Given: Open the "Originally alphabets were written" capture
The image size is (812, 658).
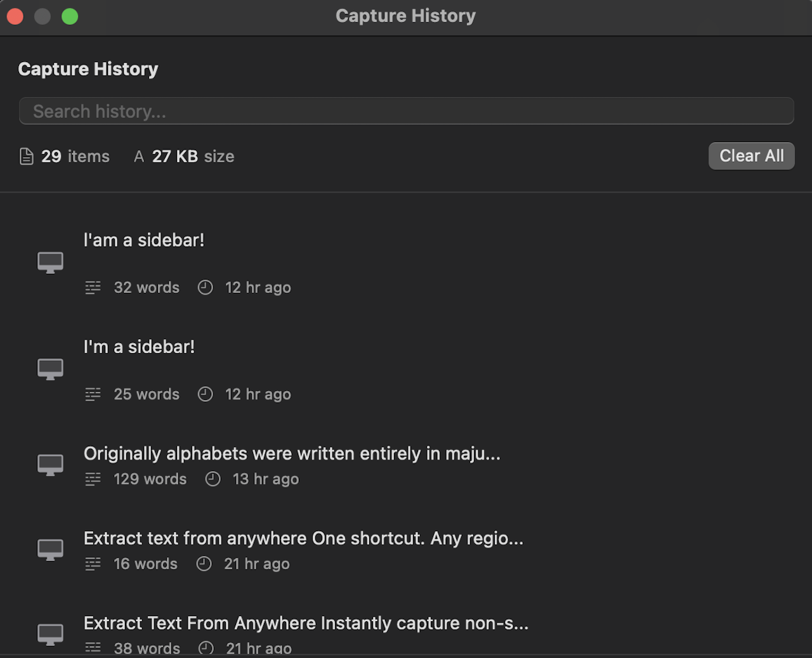Looking at the screenshot, I should (x=291, y=453).
